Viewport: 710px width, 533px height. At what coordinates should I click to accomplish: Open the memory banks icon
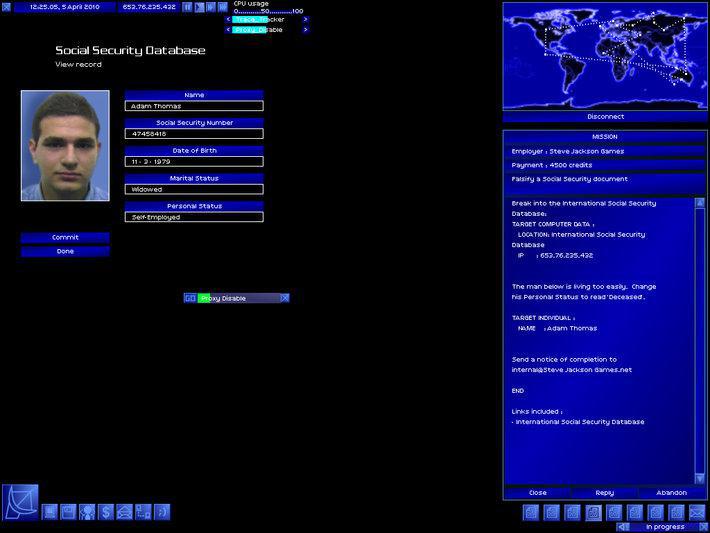pyautogui.click(x=69, y=512)
